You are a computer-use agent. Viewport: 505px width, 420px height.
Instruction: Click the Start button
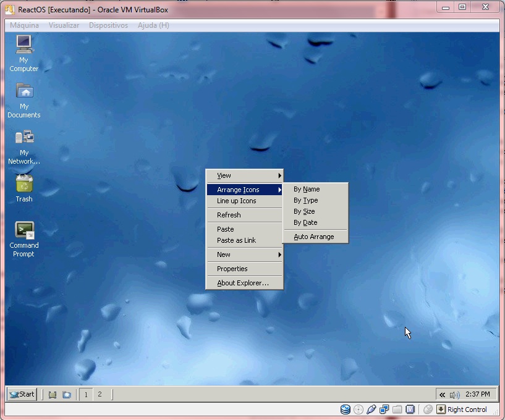pos(22,394)
